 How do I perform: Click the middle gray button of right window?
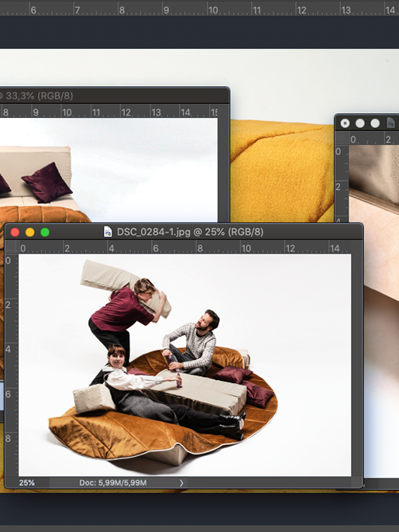[360, 123]
